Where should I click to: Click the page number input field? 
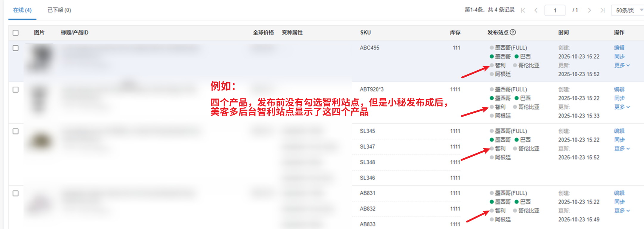tap(555, 10)
